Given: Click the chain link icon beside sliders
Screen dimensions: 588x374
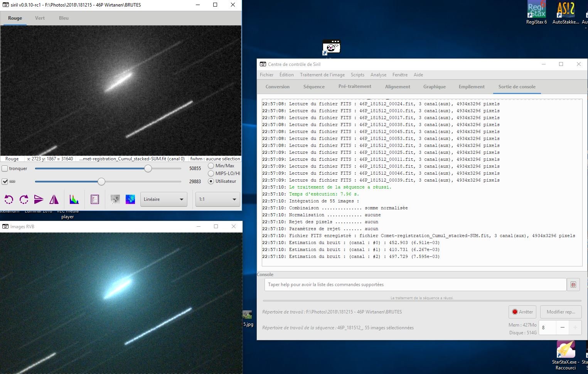Looking at the screenshot, I should 12,182.
